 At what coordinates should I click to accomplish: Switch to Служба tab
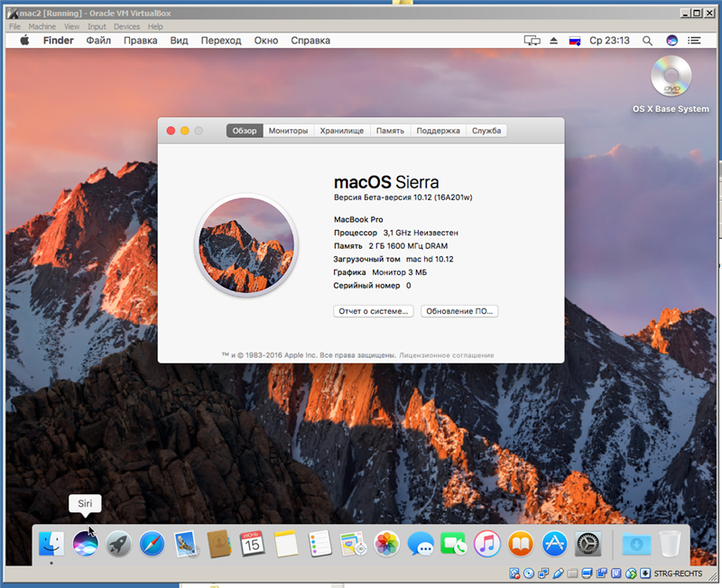[486, 131]
